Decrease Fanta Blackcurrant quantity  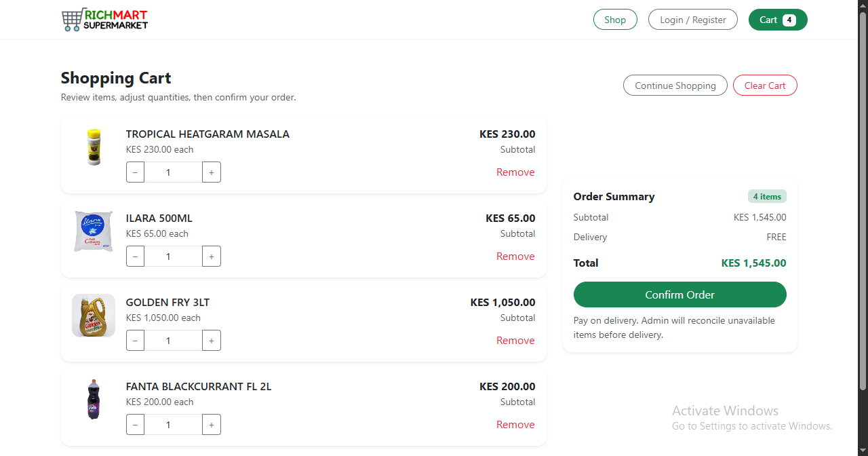point(135,425)
